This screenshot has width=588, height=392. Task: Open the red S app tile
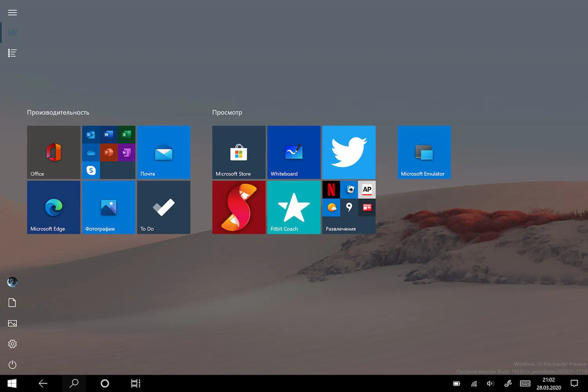click(x=239, y=207)
